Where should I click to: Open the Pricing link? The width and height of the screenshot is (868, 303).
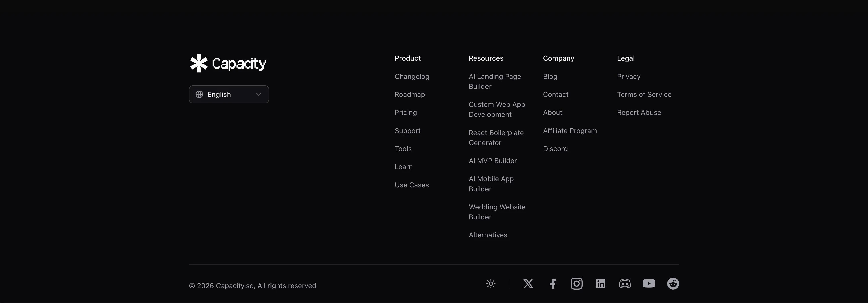pyautogui.click(x=406, y=113)
